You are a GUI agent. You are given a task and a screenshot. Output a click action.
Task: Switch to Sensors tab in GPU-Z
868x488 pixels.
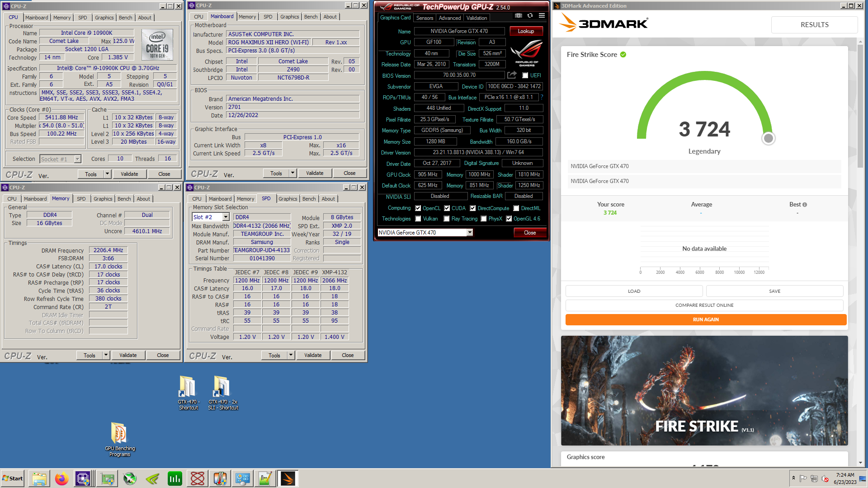point(425,18)
